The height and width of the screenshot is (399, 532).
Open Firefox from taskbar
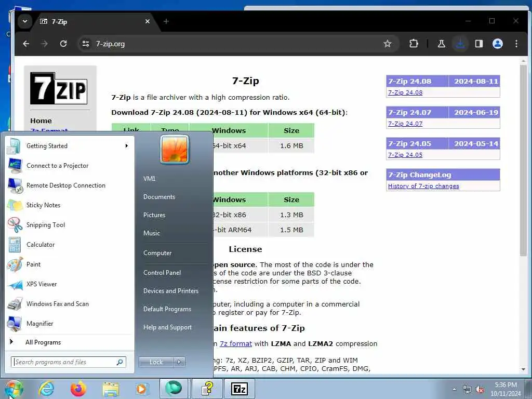[78, 389]
